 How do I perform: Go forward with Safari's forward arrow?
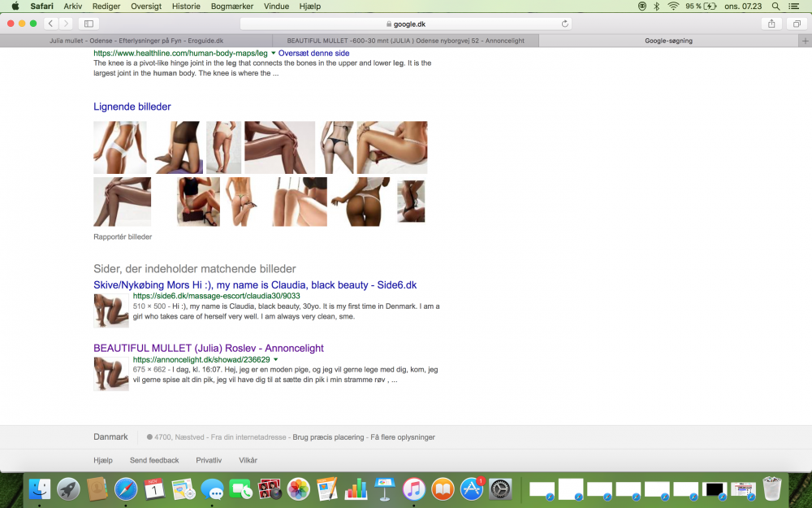pyautogui.click(x=66, y=24)
